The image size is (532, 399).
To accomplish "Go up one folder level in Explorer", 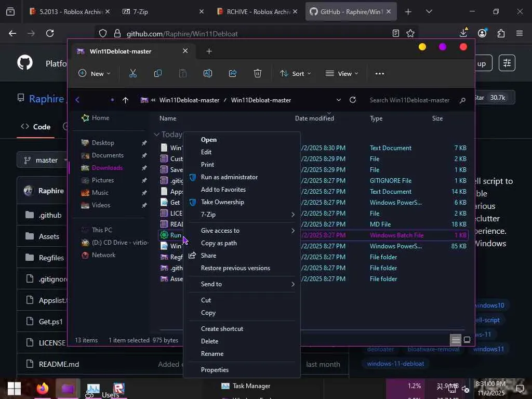I will (125, 100).
